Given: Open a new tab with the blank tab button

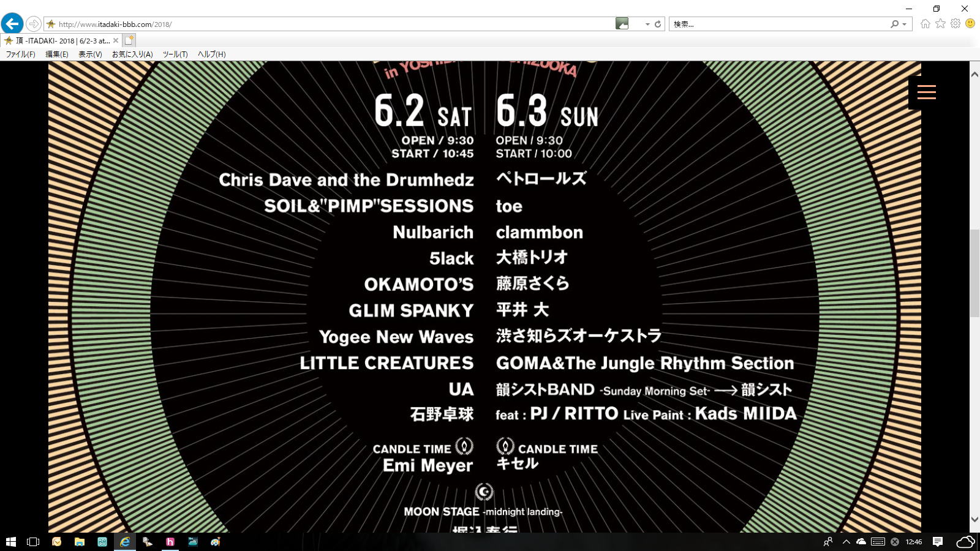Looking at the screenshot, I should coord(129,40).
